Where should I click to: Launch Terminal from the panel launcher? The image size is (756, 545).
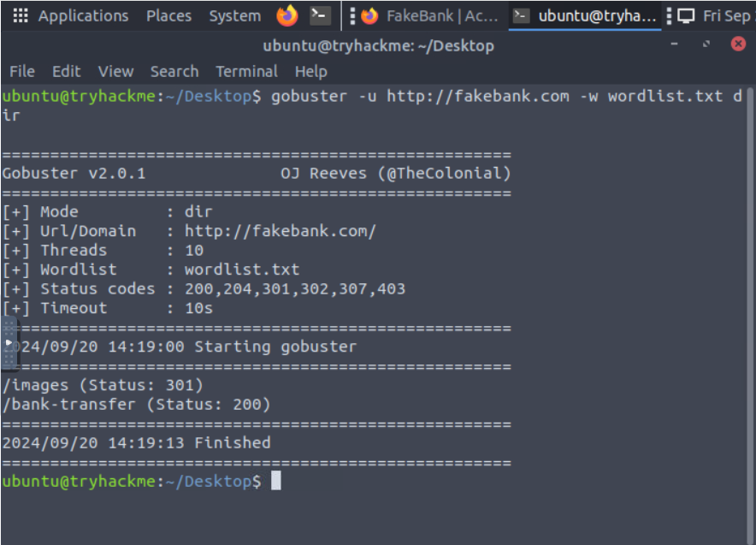pos(320,15)
